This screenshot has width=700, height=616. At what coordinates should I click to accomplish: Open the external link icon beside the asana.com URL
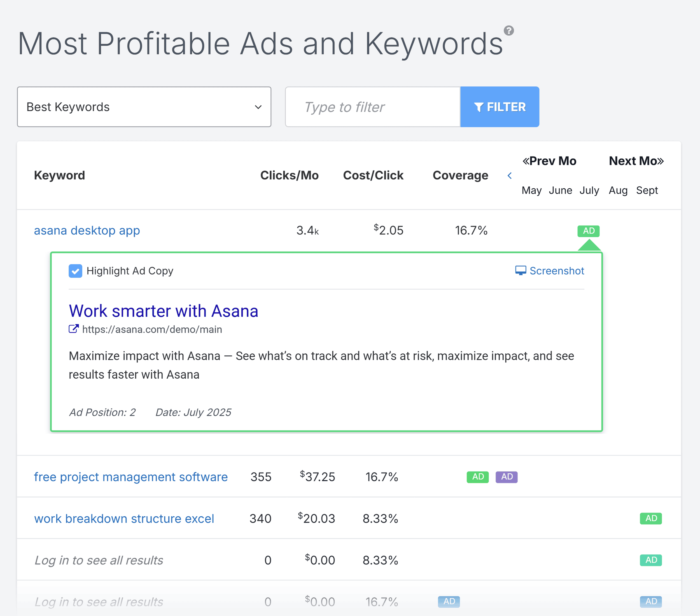pyautogui.click(x=73, y=329)
